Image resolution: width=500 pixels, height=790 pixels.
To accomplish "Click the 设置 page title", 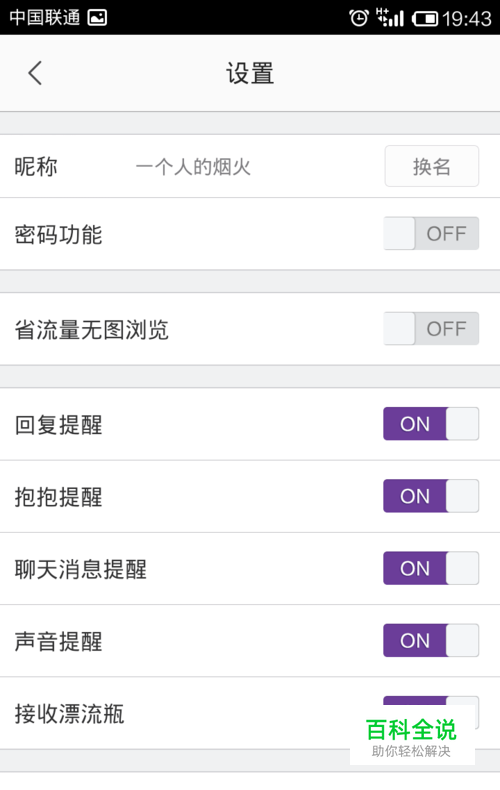I will pyautogui.click(x=250, y=74).
